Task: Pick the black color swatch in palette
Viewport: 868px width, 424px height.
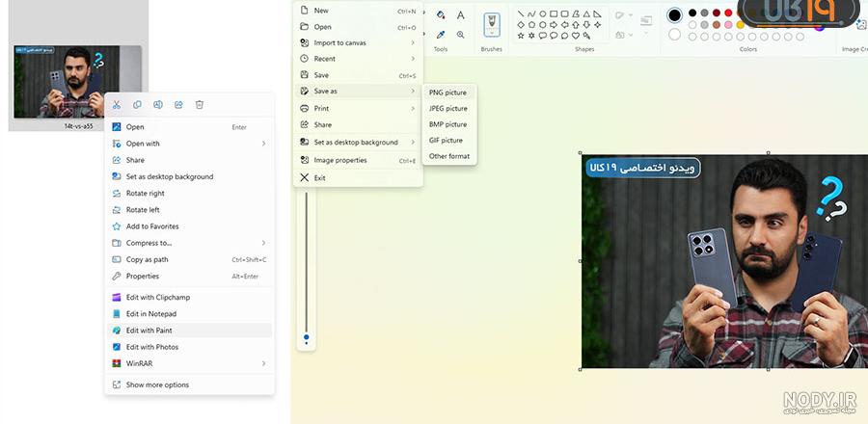Action: pyautogui.click(x=692, y=13)
